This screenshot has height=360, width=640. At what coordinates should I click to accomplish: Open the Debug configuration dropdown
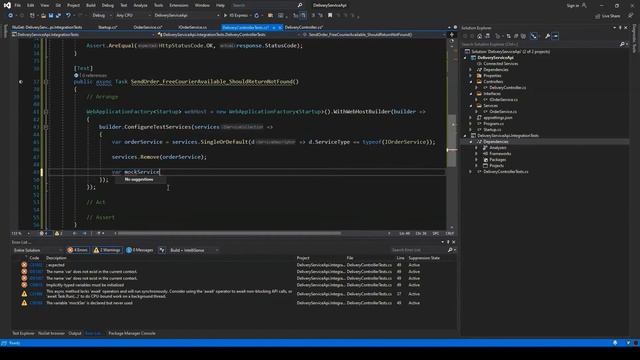[x=101, y=16]
